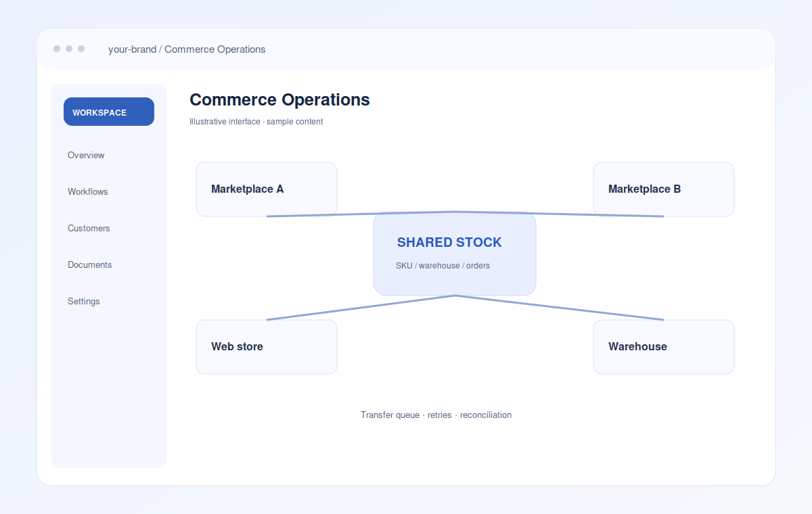Go to Workflows in the sidebar
This screenshot has height=514, width=812.
[x=88, y=191]
